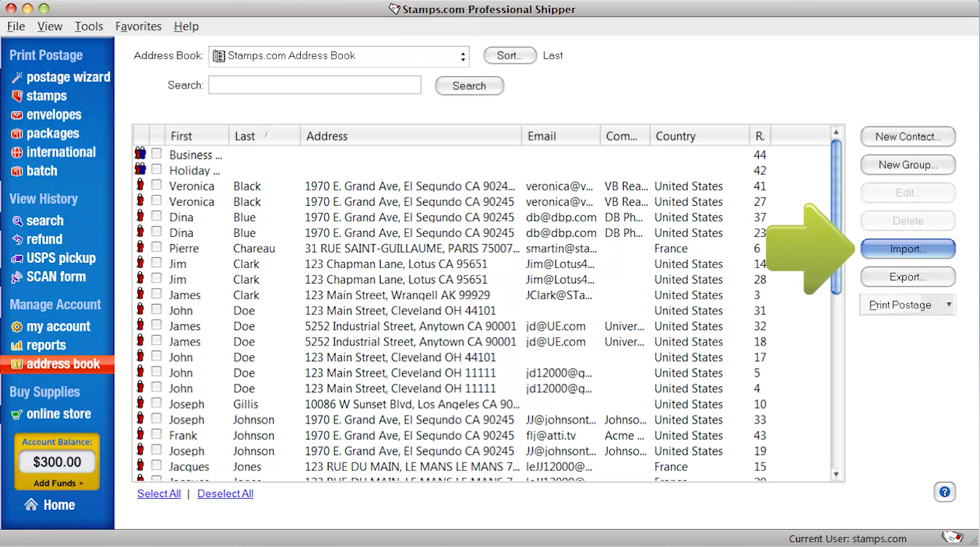Image resolution: width=980 pixels, height=547 pixels.
Task: Open the postage wizard wand icon
Action: pyautogui.click(x=17, y=77)
